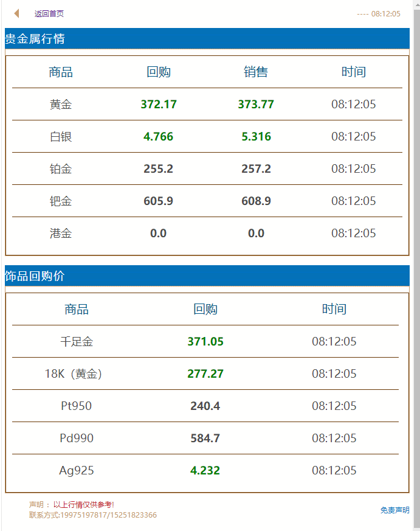Select the 黄金 product row name

point(61,105)
